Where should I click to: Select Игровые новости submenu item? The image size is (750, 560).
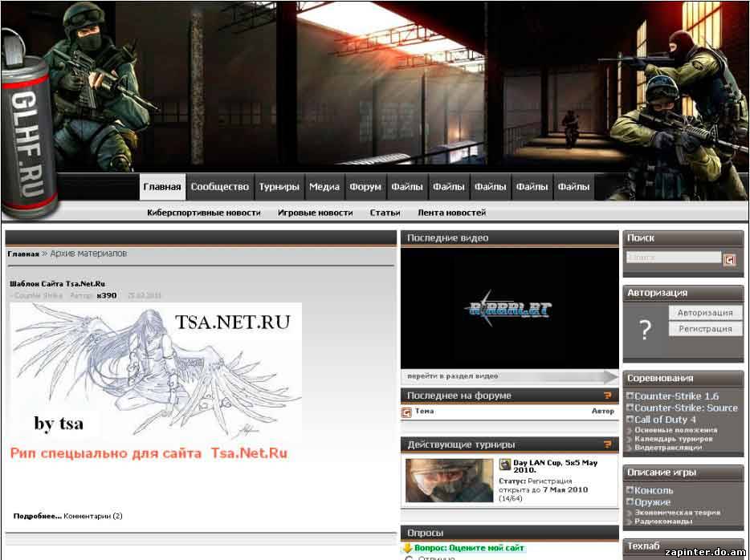tap(316, 213)
